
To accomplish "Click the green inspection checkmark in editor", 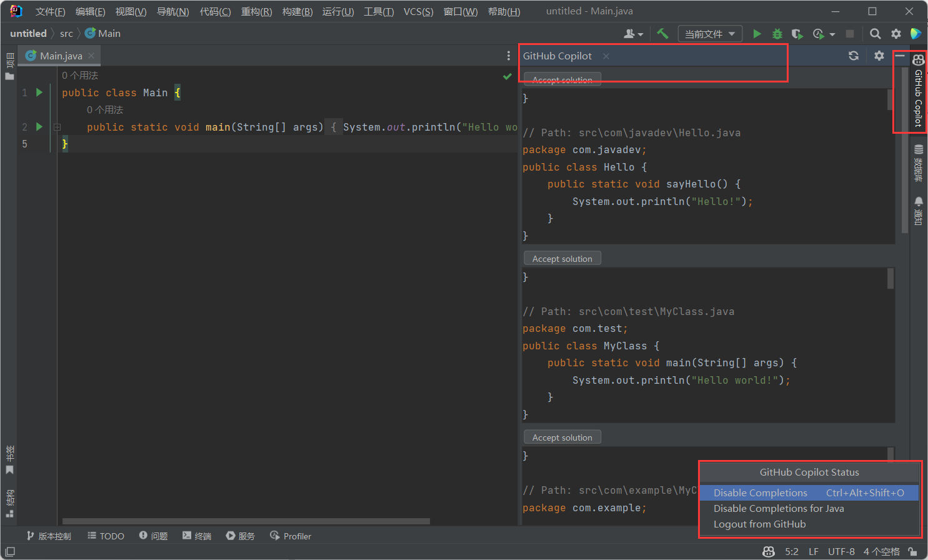I will tap(507, 76).
